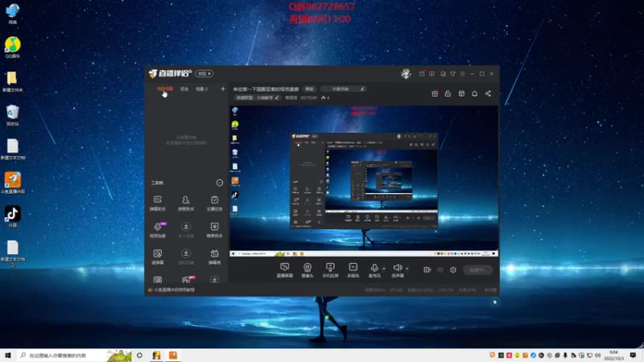Viewport: 644px width, 362px height.
Task: Open the 视频连麦 tool with the purple badge
Action: (x=157, y=229)
